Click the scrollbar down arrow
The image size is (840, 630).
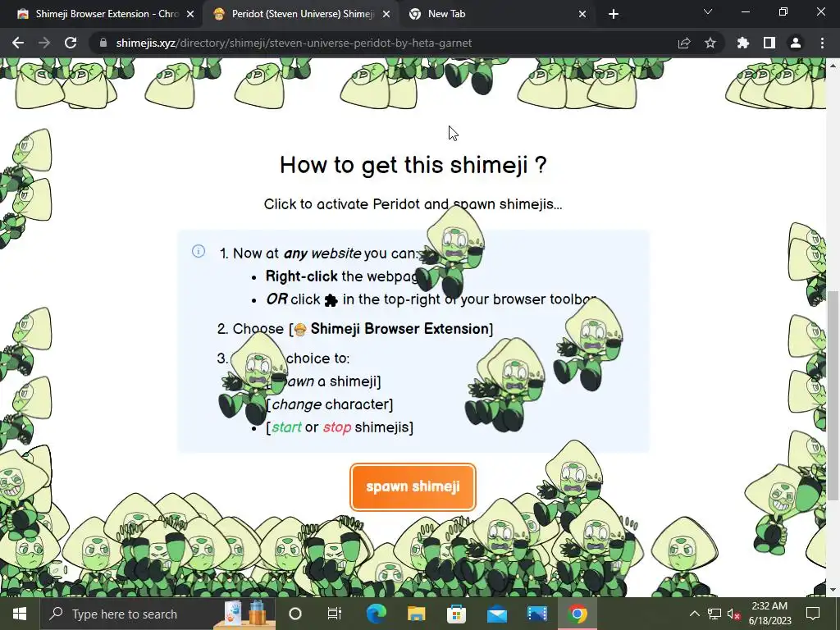pyautogui.click(x=833, y=591)
